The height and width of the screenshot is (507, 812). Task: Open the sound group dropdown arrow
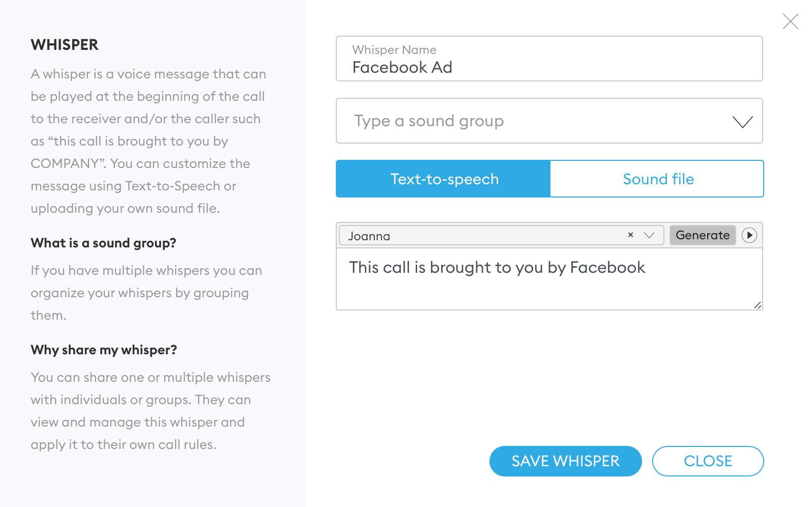[742, 122]
